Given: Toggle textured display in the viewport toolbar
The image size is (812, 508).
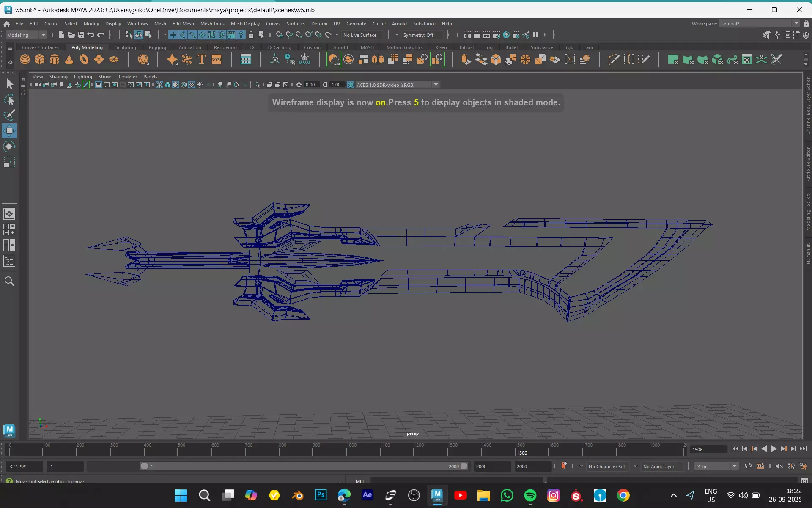Looking at the screenshot, I should click(192, 85).
